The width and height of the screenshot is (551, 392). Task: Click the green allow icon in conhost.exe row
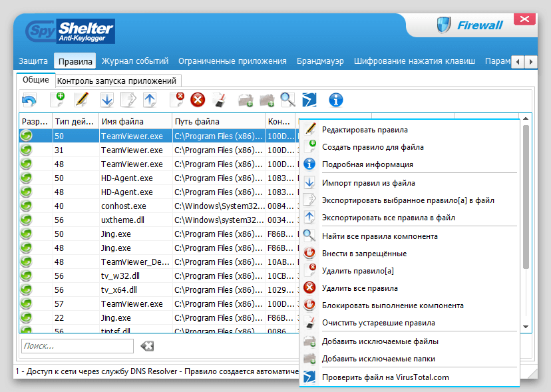click(x=27, y=206)
